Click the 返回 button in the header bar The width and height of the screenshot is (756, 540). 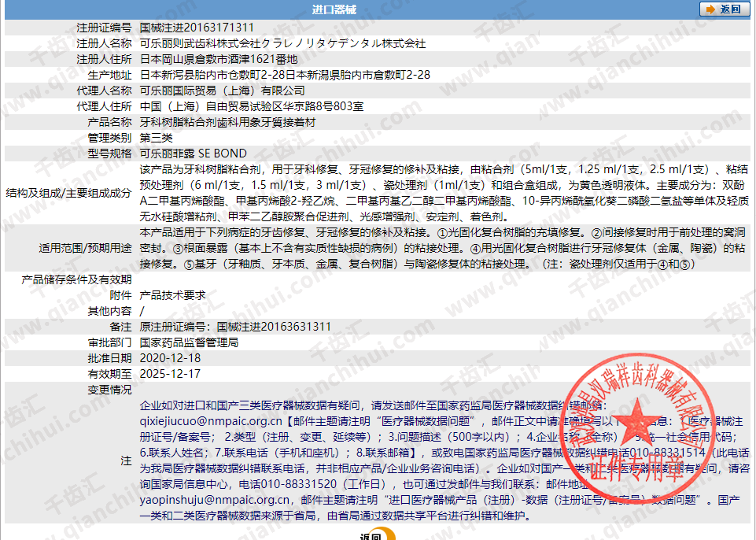point(723,9)
